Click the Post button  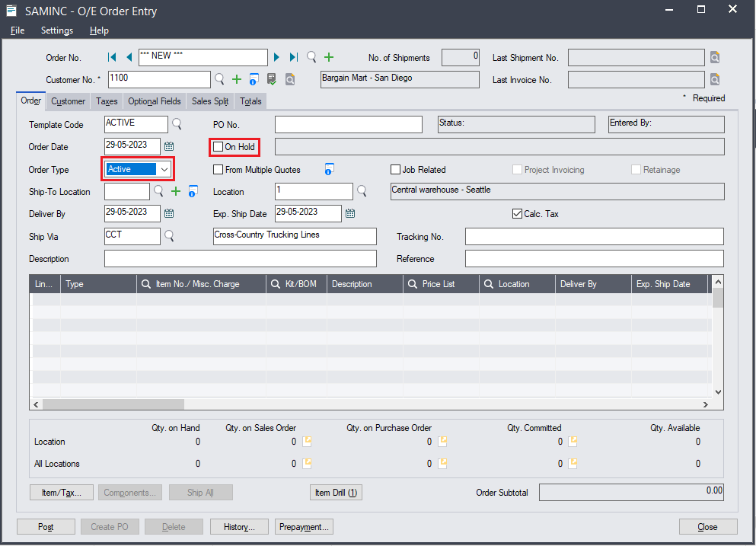pos(46,527)
